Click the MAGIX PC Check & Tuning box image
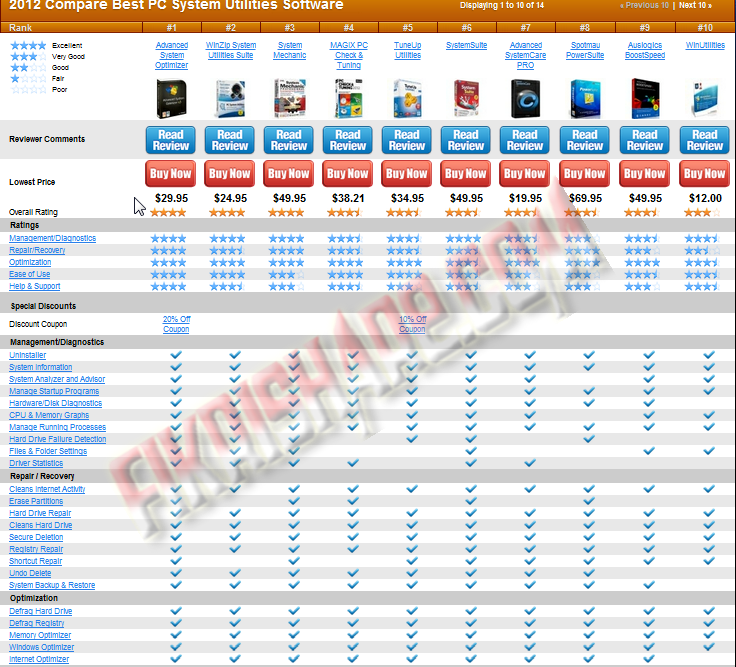 349,99
